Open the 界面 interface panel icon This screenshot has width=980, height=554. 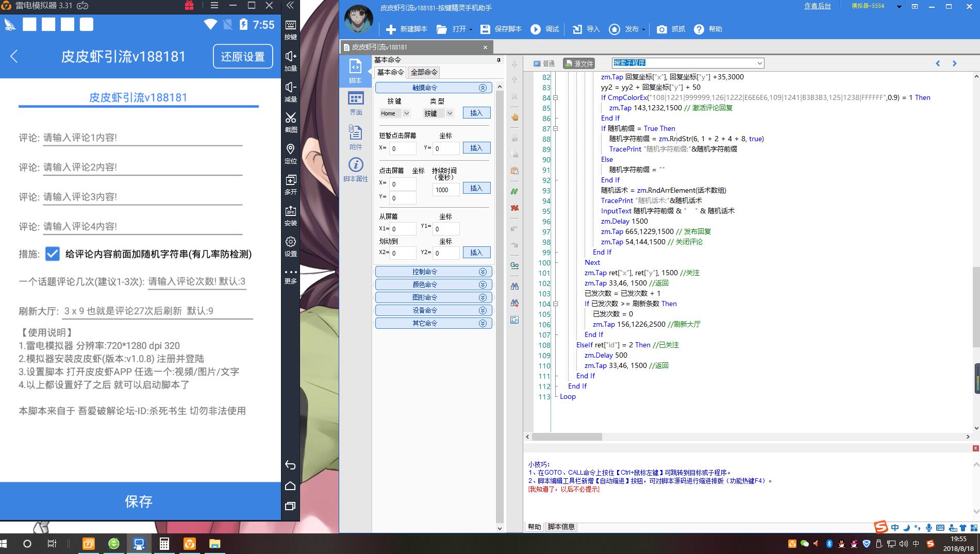356,98
